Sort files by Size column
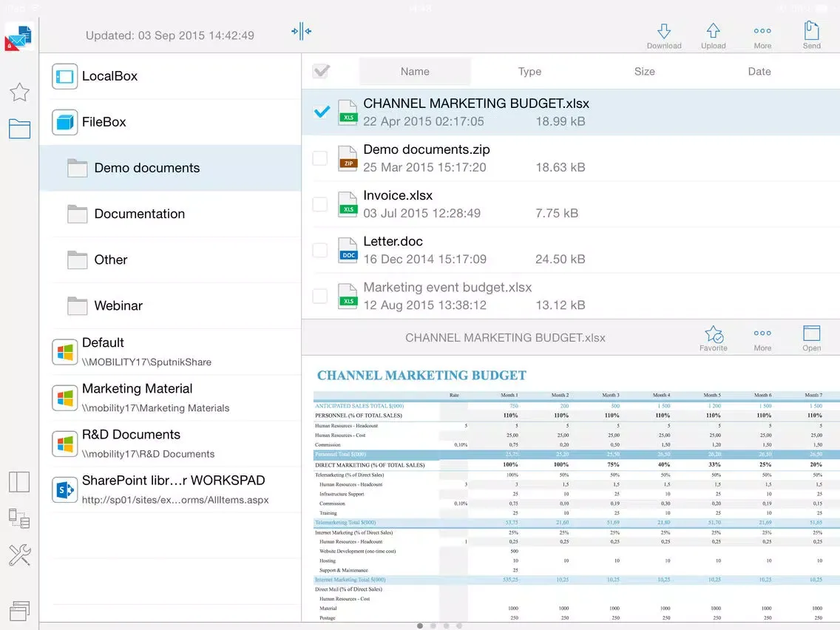 coord(644,71)
